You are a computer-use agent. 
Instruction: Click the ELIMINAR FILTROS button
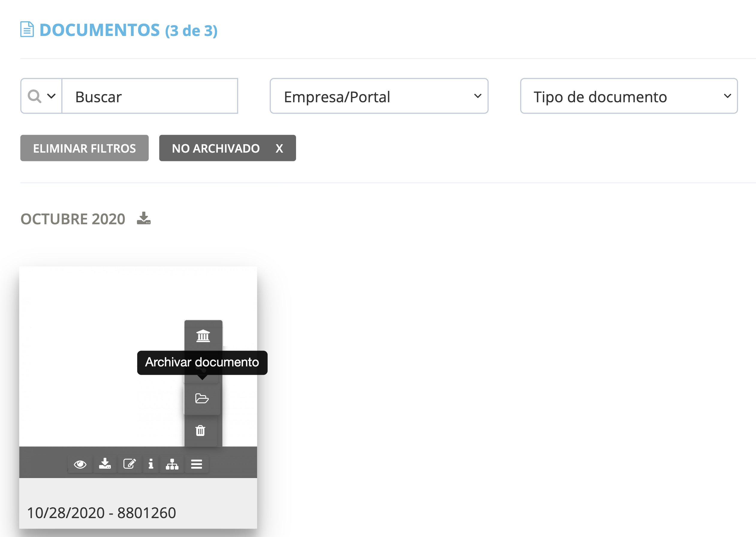coord(84,148)
